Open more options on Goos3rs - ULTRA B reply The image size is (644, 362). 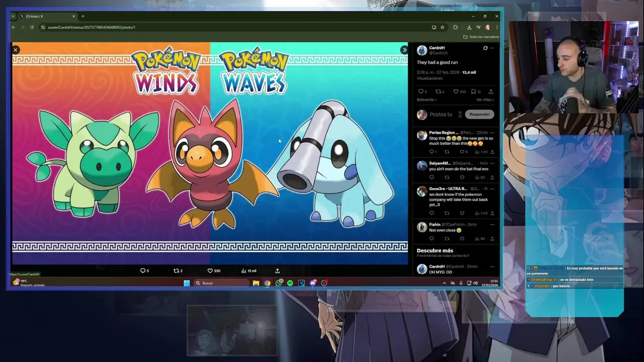pyautogui.click(x=492, y=189)
